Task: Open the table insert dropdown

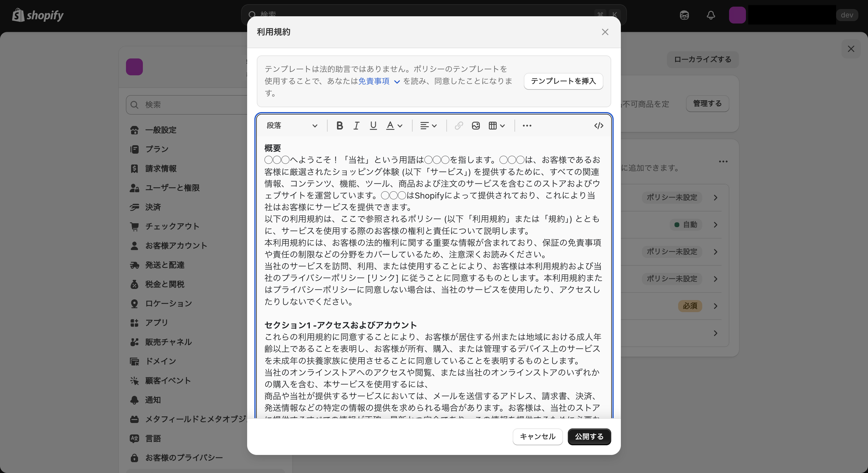Action: [x=496, y=126]
